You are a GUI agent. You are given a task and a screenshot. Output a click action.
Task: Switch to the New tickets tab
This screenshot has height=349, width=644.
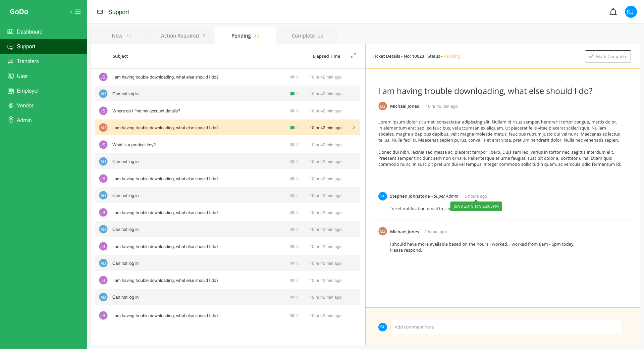(x=121, y=36)
